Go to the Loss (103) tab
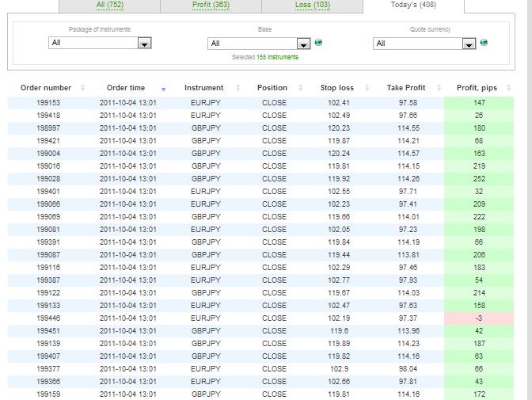Screen dimensions: 532x400 pos(312,5)
